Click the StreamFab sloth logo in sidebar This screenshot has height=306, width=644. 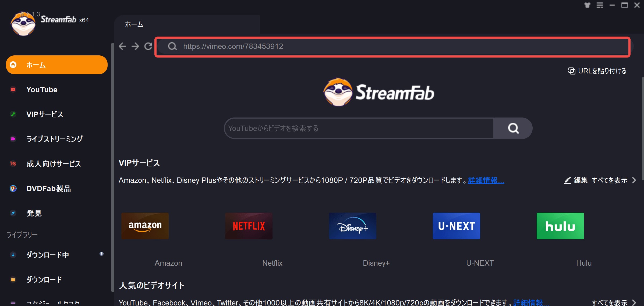coord(23,24)
